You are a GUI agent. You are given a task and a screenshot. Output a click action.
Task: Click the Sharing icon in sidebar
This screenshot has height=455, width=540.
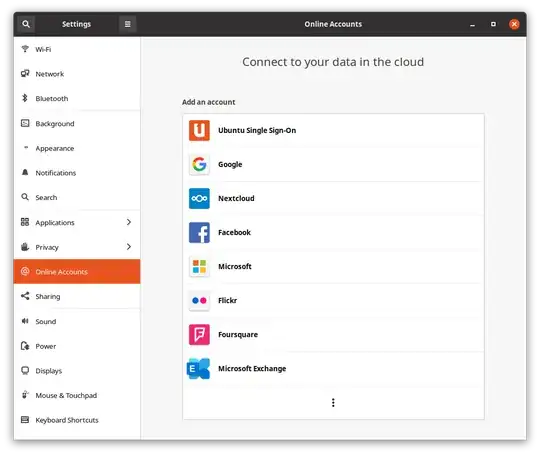[x=25, y=296]
